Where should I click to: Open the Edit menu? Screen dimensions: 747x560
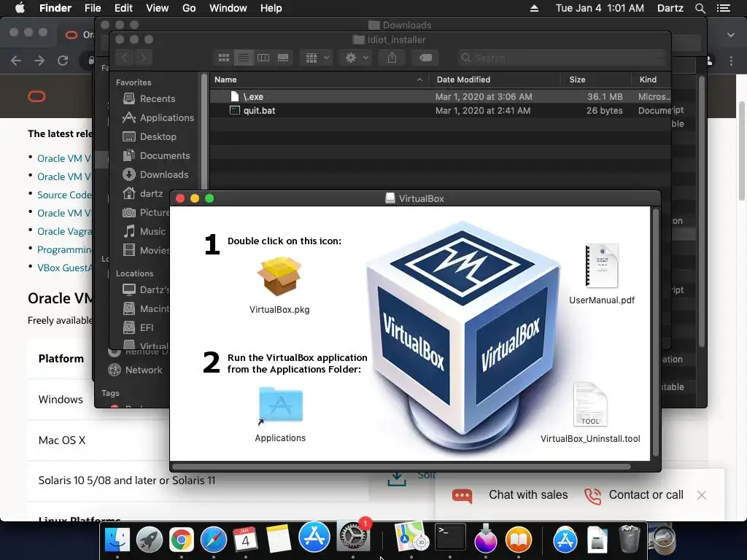(x=123, y=8)
